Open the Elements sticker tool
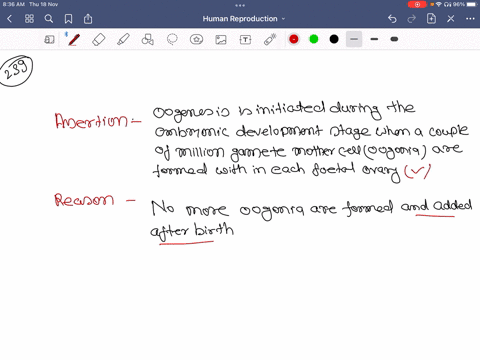Screen dimensions: 480x360 (x=196, y=40)
